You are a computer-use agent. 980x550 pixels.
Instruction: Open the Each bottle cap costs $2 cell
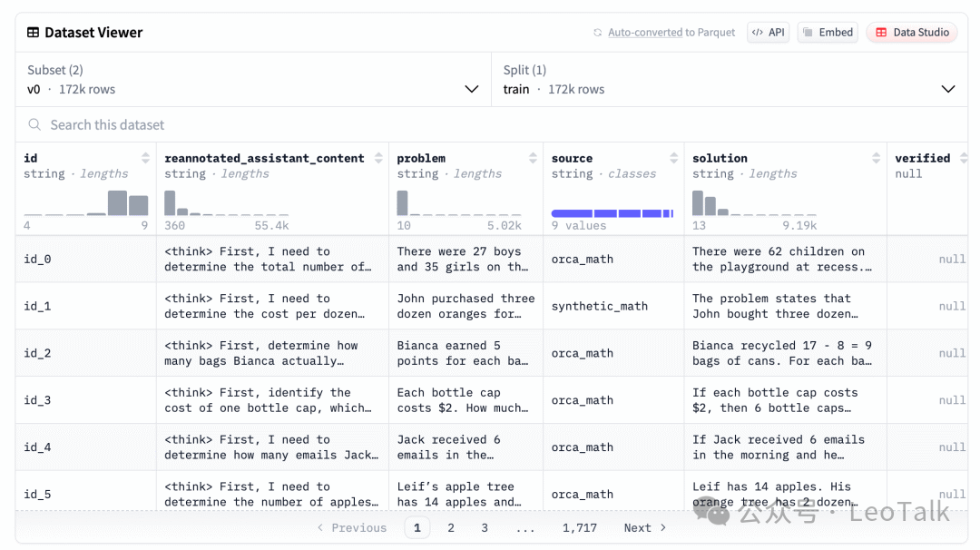[465, 400]
